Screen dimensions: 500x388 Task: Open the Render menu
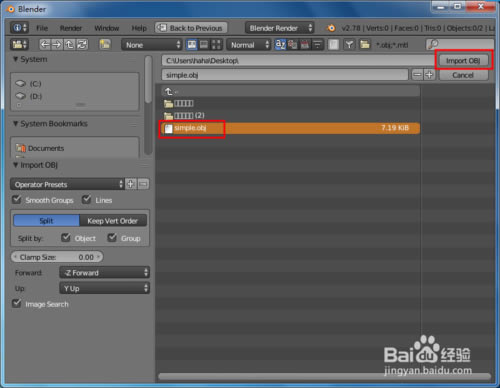tap(71, 28)
